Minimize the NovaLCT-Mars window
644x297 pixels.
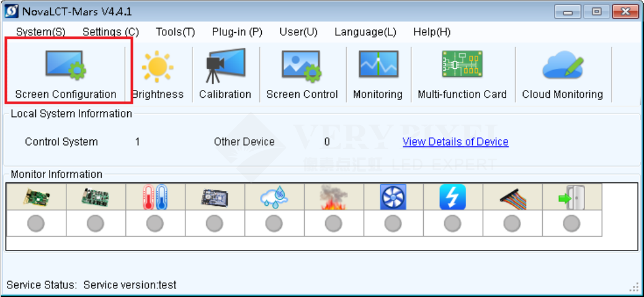pos(568,12)
